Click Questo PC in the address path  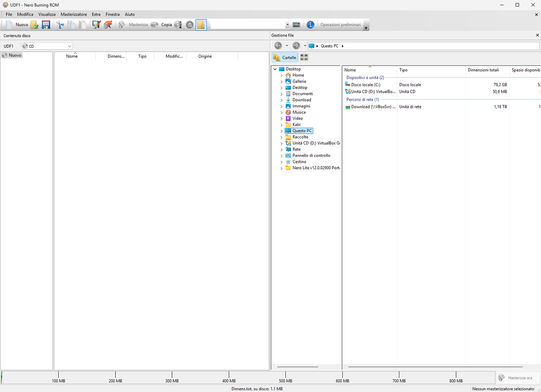click(330, 46)
